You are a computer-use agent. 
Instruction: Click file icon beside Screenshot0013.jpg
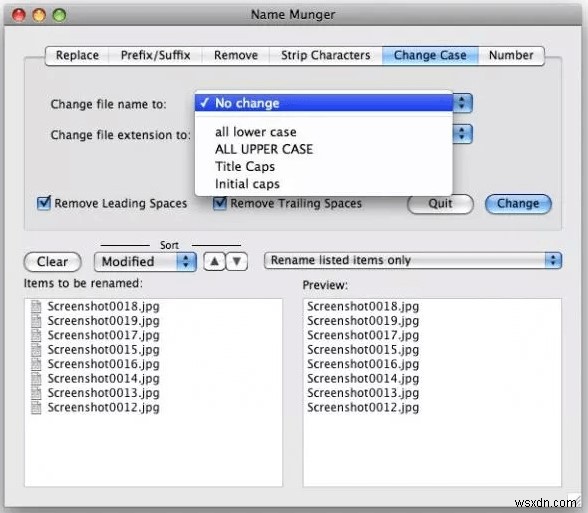click(36, 393)
